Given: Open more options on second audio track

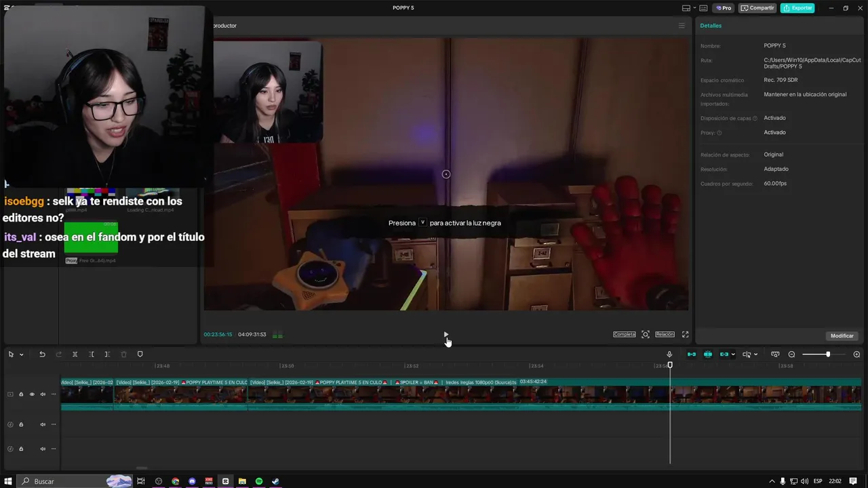Looking at the screenshot, I should [54, 449].
